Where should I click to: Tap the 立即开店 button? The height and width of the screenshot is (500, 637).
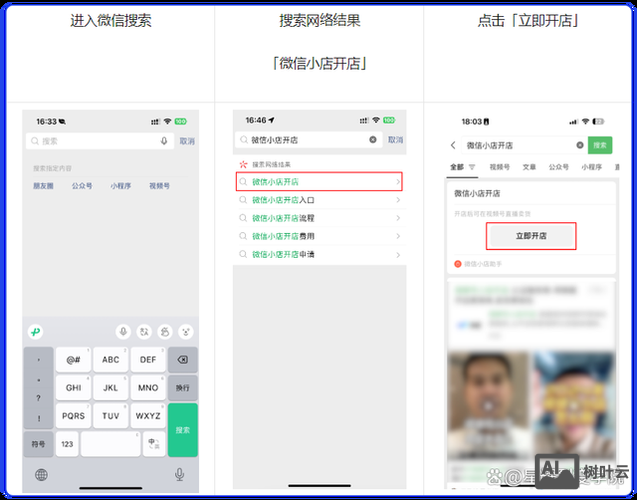pyautogui.click(x=531, y=236)
